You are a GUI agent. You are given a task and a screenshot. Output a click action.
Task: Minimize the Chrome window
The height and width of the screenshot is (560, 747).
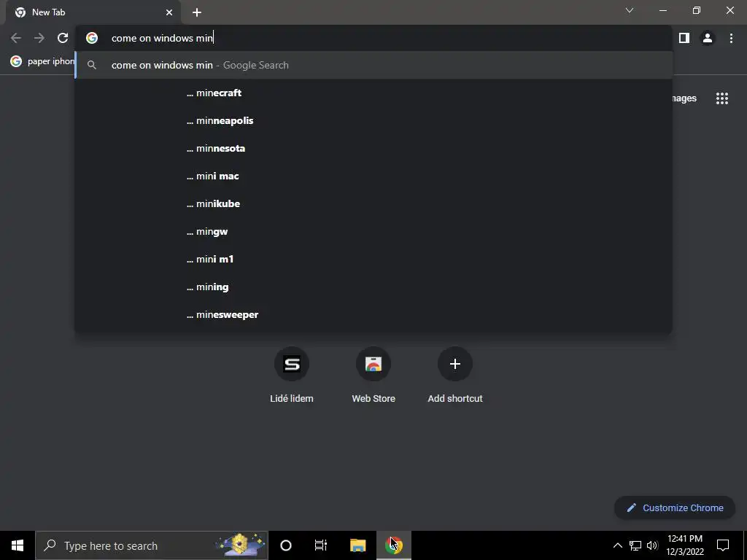click(x=662, y=10)
